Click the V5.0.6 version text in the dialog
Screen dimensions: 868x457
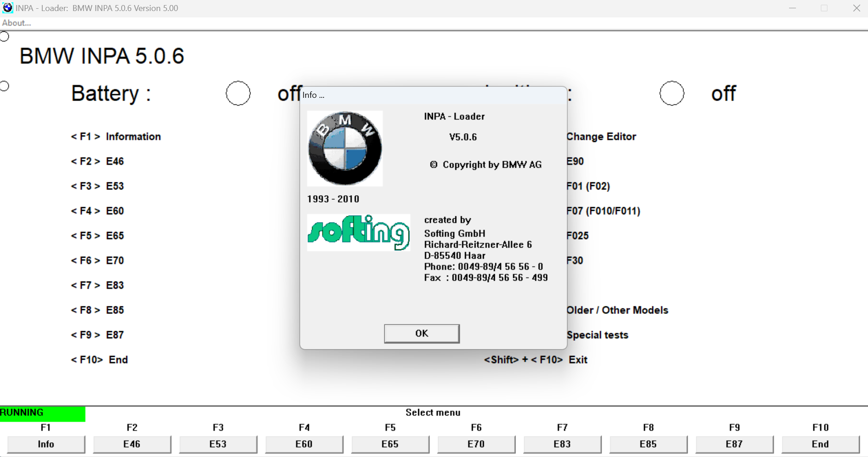coord(463,137)
